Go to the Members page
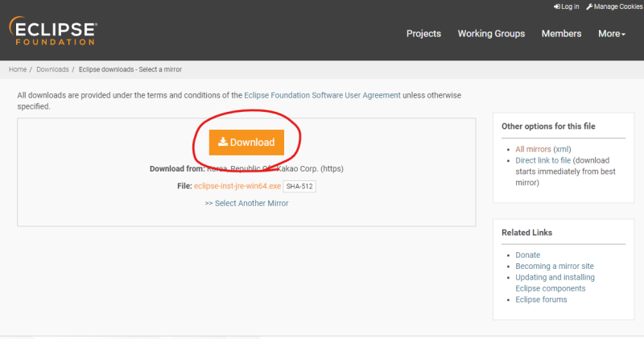644x339 pixels. point(561,34)
